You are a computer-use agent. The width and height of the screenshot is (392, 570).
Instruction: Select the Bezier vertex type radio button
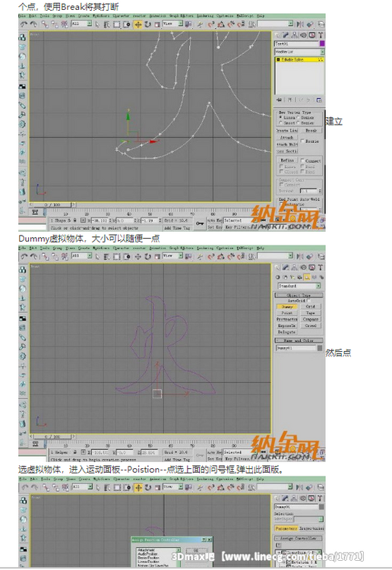click(x=299, y=118)
